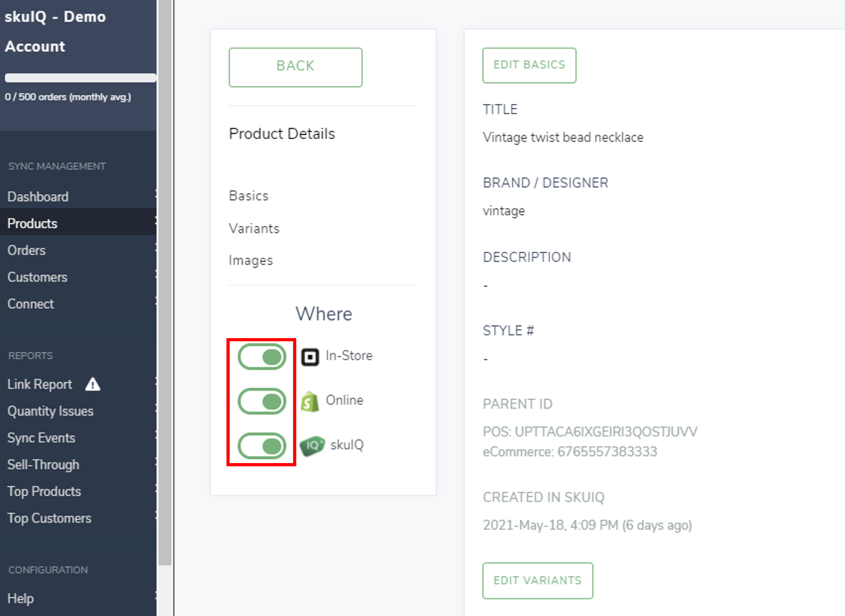Jump to the Images section link

[x=251, y=261]
